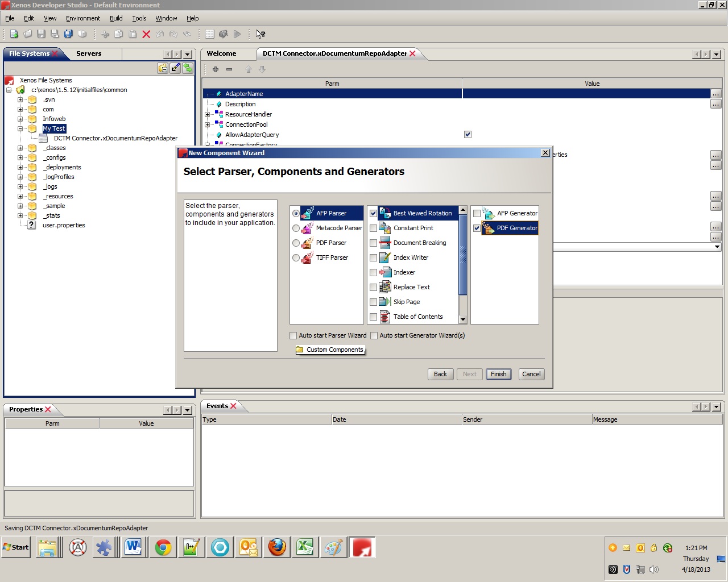The width and height of the screenshot is (728, 582).
Task: Collapse the My Test folder
Action: (x=20, y=128)
